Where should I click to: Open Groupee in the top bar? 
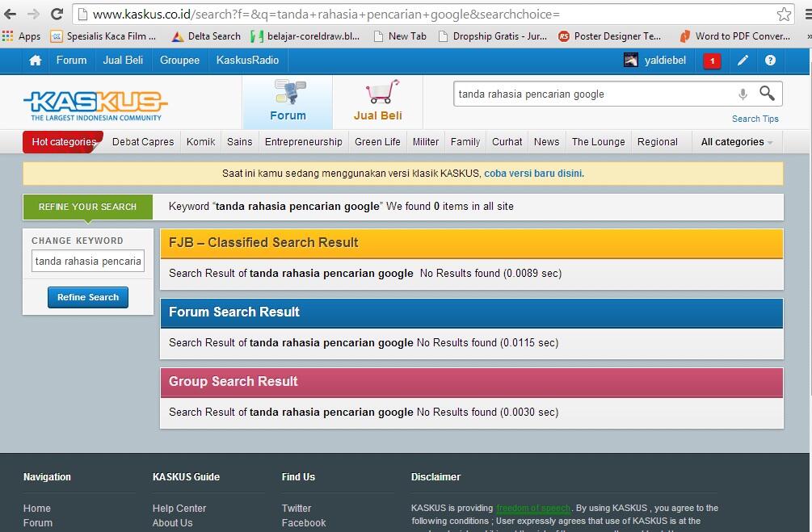pyautogui.click(x=179, y=61)
